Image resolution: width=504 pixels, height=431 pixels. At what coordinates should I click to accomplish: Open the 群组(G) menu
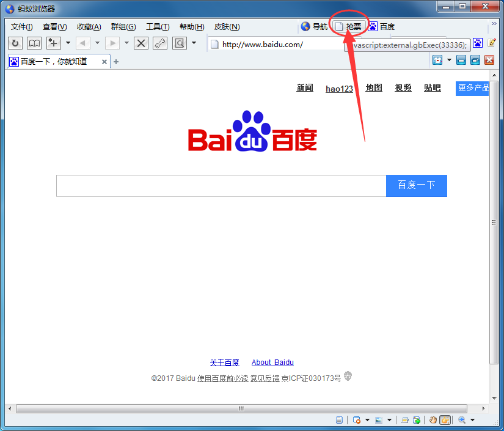point(123,27)
